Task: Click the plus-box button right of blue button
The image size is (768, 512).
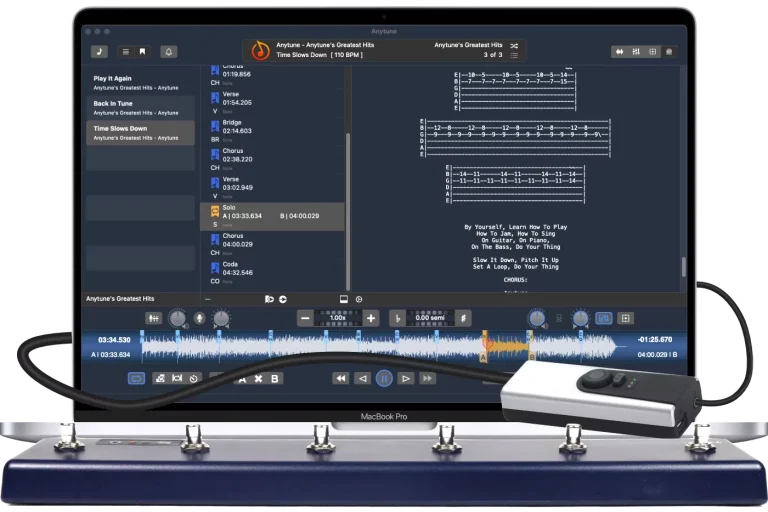Action: [625, 318]
